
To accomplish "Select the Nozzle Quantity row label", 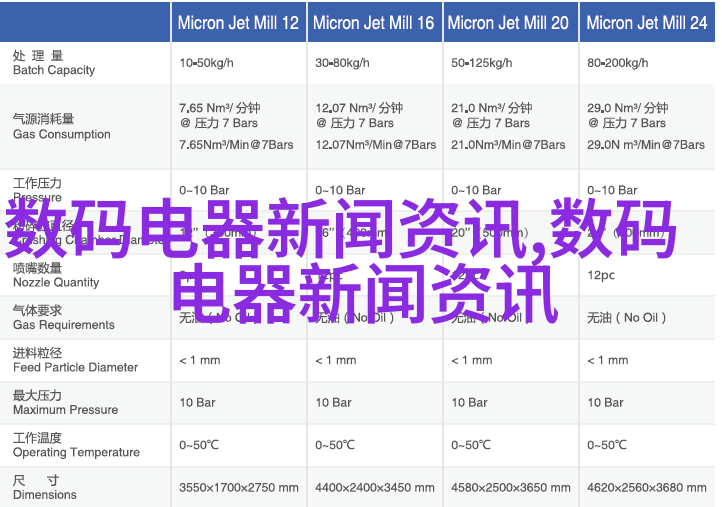I will (56, 275).
